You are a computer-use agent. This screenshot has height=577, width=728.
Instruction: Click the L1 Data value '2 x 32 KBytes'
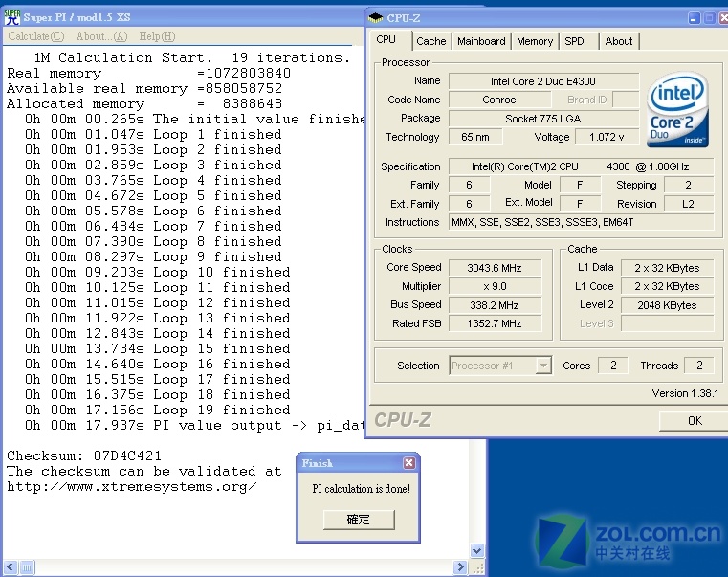667,268
